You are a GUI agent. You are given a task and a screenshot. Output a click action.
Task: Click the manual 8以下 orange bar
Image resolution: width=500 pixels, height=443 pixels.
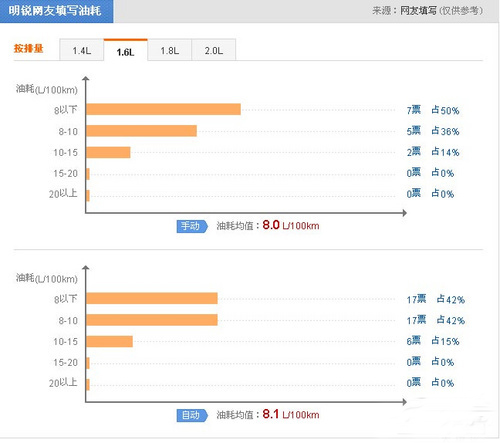[x=163, y=109]
